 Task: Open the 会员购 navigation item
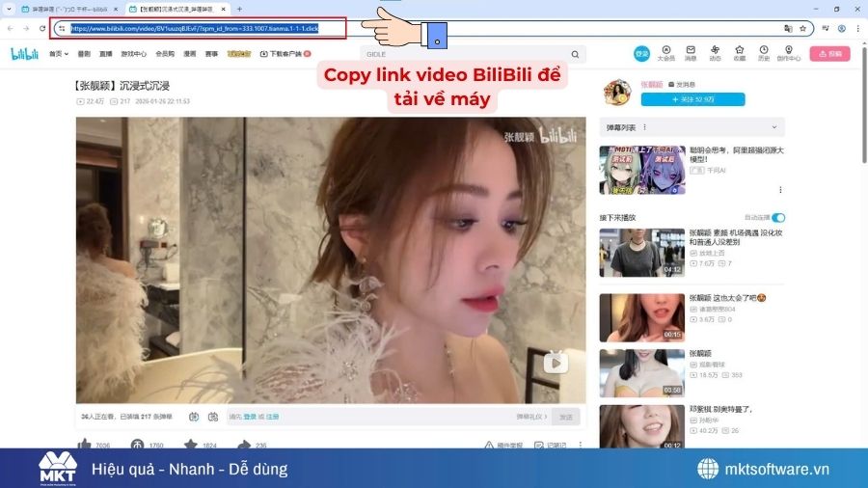[165, 54]
